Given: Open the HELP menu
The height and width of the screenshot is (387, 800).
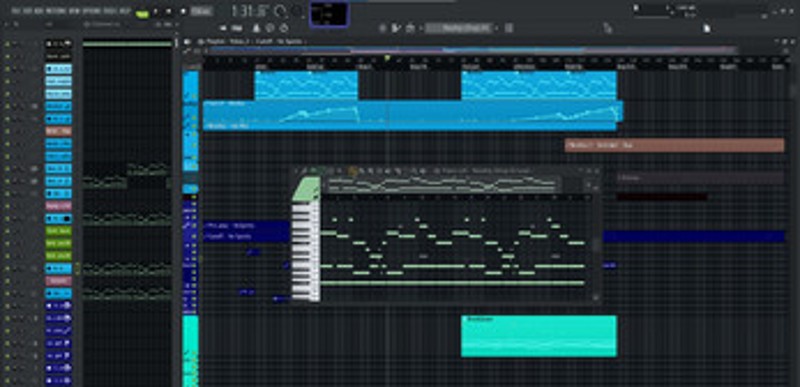Looking at the screenshot, I should tap(124, 11).
